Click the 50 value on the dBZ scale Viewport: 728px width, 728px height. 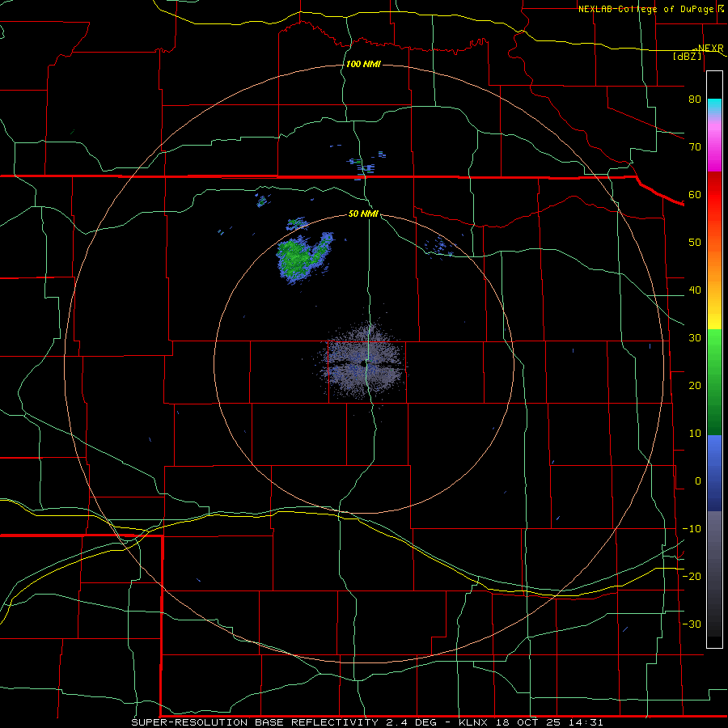(x=695, y=243)
